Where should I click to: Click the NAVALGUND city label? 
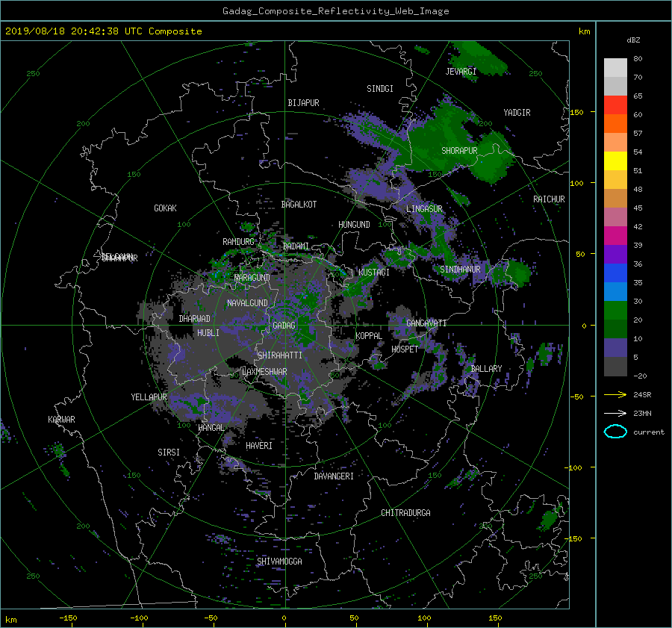[x=247, y=303]
